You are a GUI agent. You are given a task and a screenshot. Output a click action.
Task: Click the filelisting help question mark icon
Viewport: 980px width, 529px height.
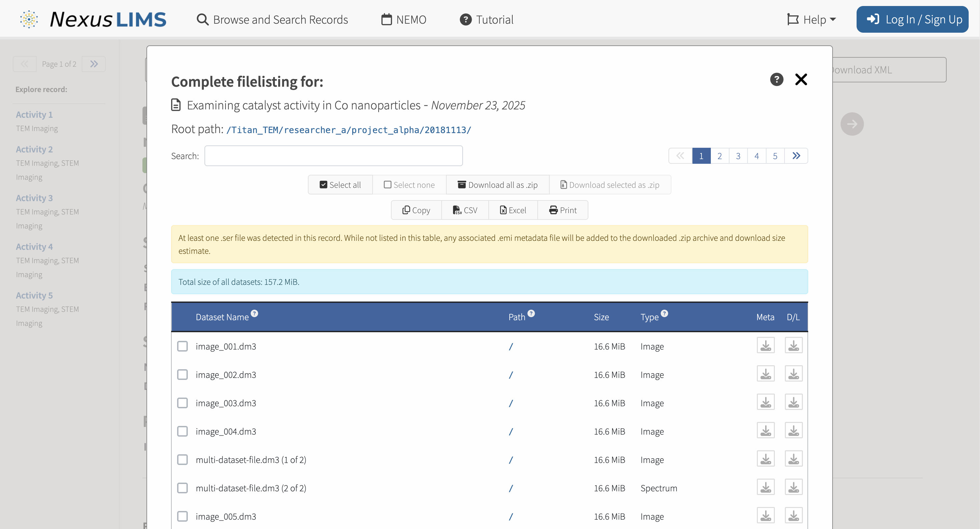coord(777,79)
